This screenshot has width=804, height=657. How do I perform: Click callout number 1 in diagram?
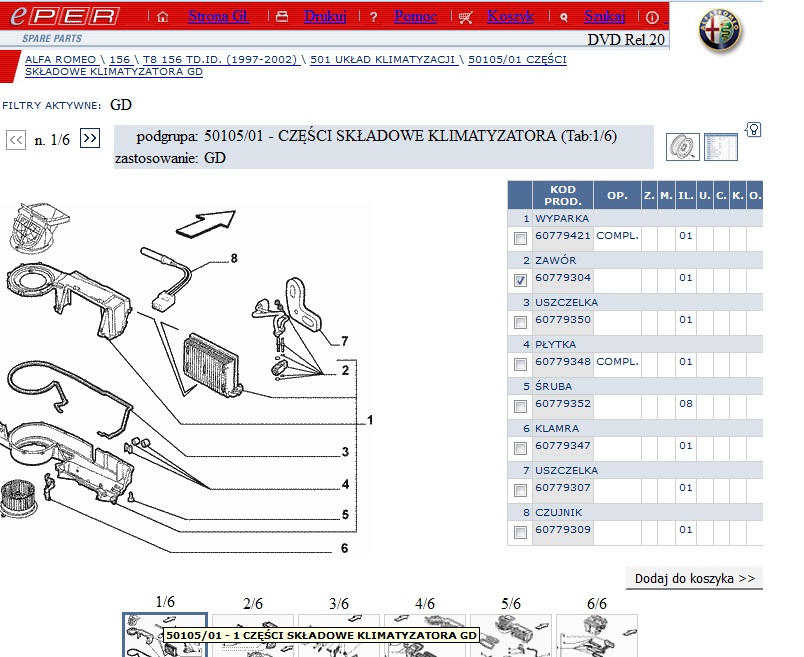(370, 421)
